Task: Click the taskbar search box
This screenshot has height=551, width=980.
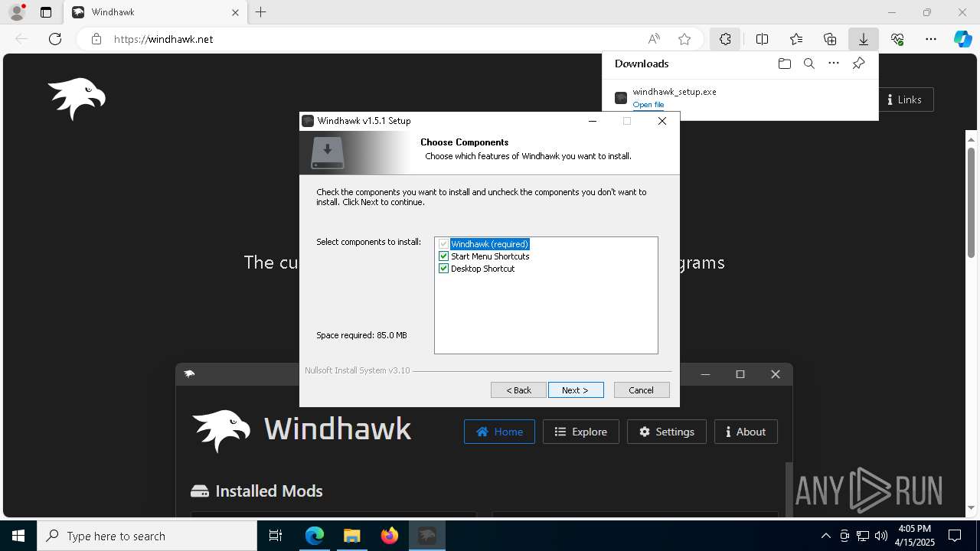Action: click(x=147, y=536)
